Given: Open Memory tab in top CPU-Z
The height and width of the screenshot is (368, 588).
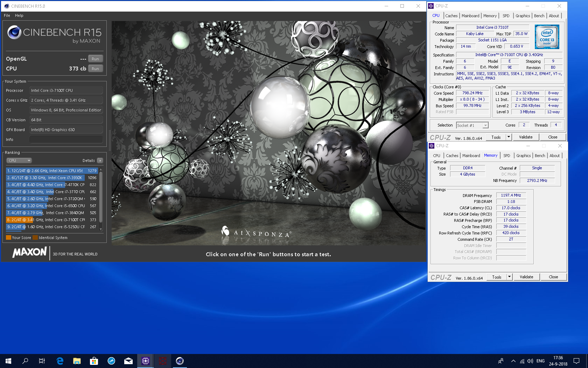Looking at the screenshot, I should pos(490,16).
